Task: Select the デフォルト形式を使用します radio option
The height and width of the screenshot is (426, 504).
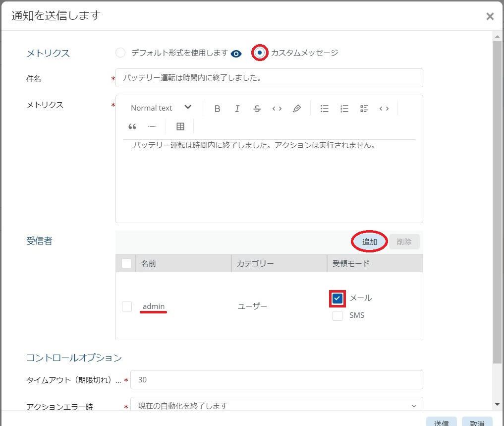Action: click(x=120, y=53)
